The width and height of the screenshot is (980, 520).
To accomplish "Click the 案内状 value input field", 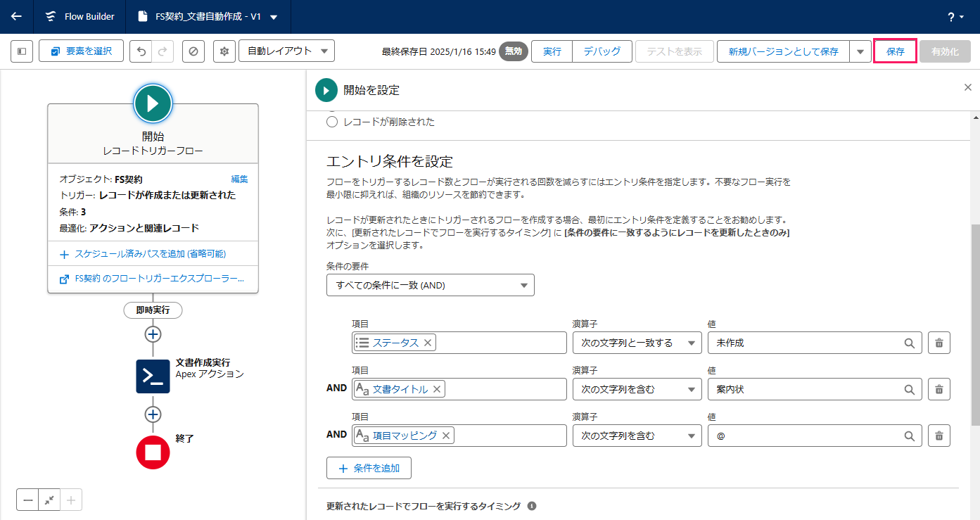I will 815,389.
